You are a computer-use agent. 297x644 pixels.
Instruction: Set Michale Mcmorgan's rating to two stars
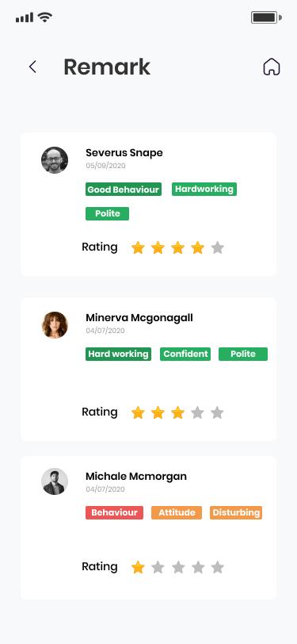coord(158,568)
